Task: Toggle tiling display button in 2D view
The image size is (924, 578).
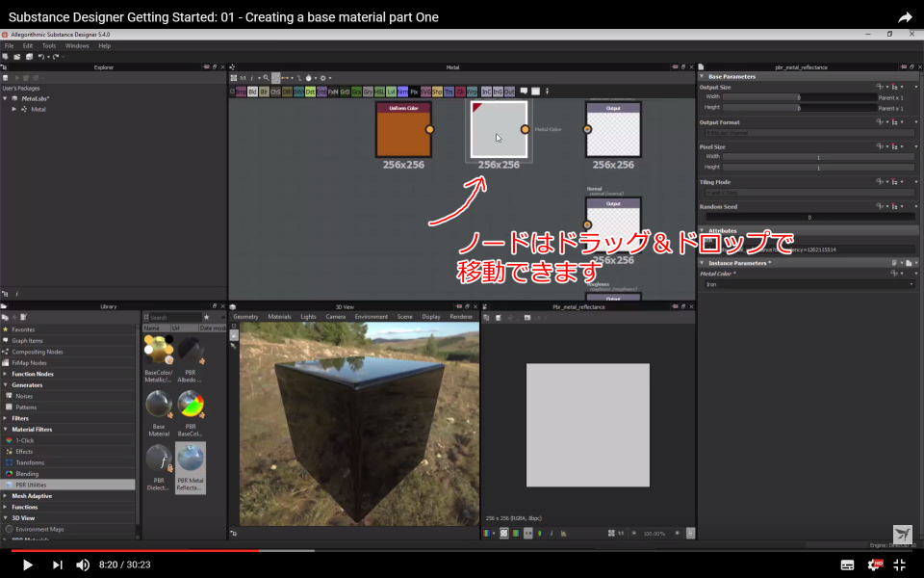Action: [x=528, y=533]
